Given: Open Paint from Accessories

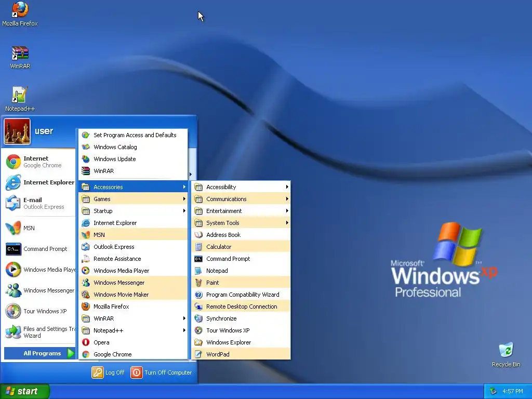Looking at the screenshot, I should click(x=241, y=283).
